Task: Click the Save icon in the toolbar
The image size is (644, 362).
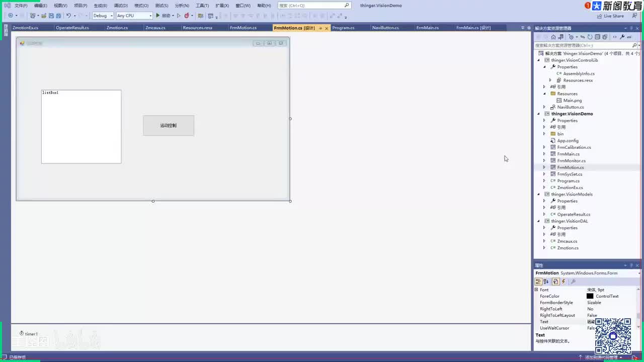Action: pyautogui.click(x=51, y=16)
